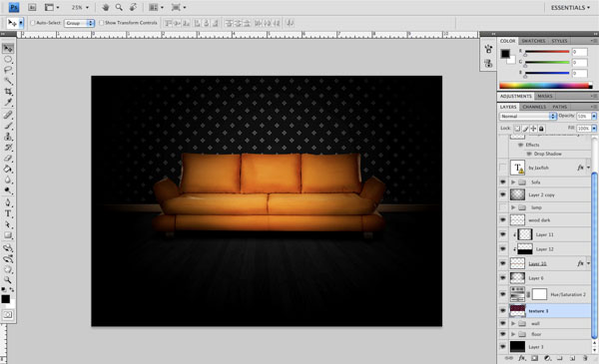
Task: Launch Bridge from the application bar
Action: pos(32,7)
